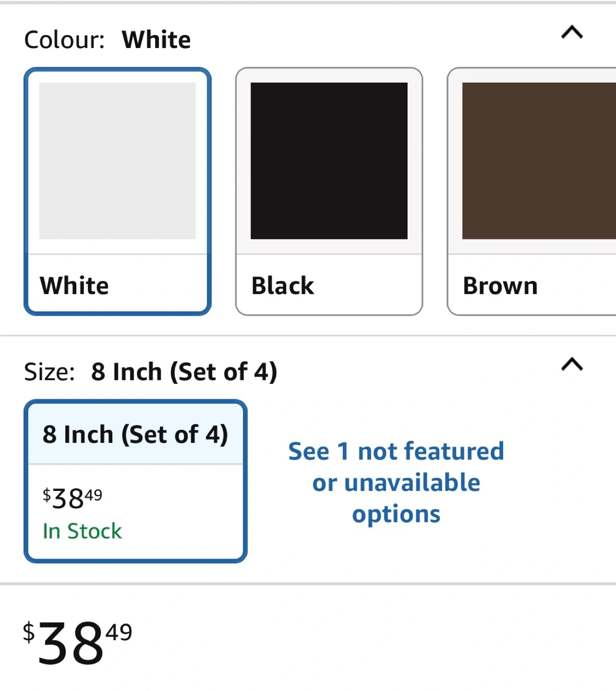
Task: Select the 8 Inch (Set of 4) size title in the option box
Action: pyautogui.click(x=135, y=435)
